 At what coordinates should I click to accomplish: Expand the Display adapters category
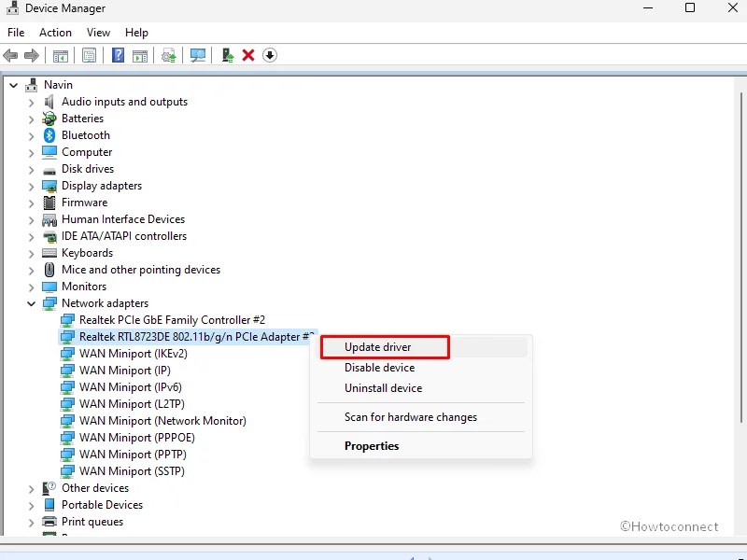pos(31,185)
